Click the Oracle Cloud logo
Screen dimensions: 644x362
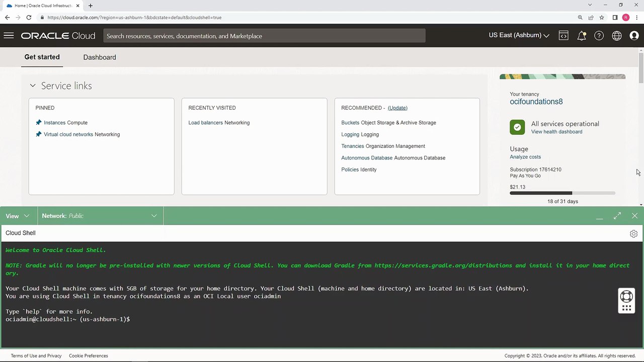(58, 36)
